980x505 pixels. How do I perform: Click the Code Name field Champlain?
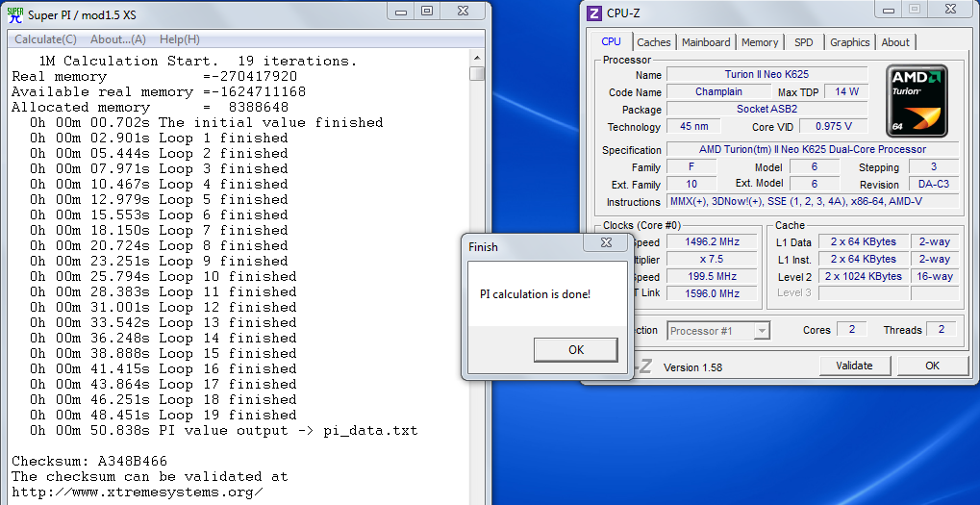[718, 92]
